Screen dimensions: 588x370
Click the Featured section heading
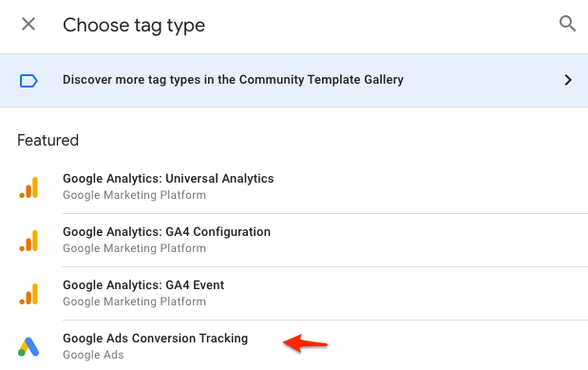tap(48, 141)
